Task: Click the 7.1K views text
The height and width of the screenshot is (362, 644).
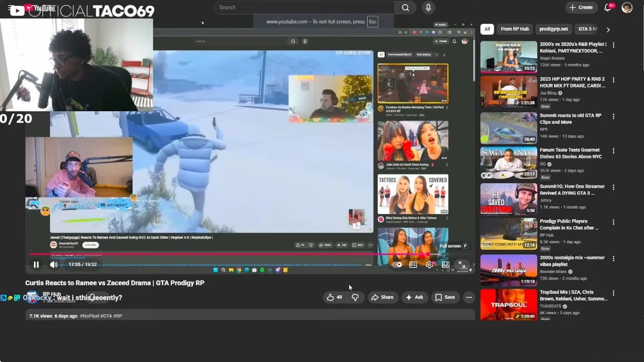Action: click(41, 316)
